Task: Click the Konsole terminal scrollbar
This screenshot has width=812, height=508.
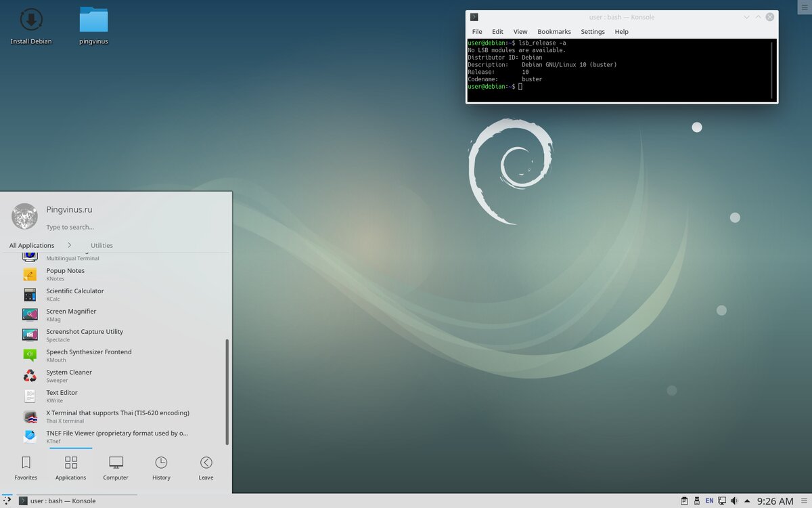Action: (x=772, y=70)
